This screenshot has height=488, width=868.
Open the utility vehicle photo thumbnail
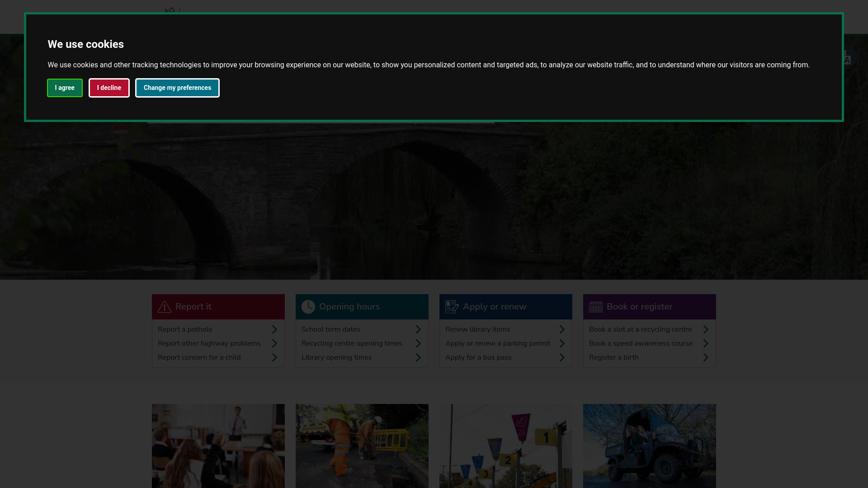coord(650,446)
